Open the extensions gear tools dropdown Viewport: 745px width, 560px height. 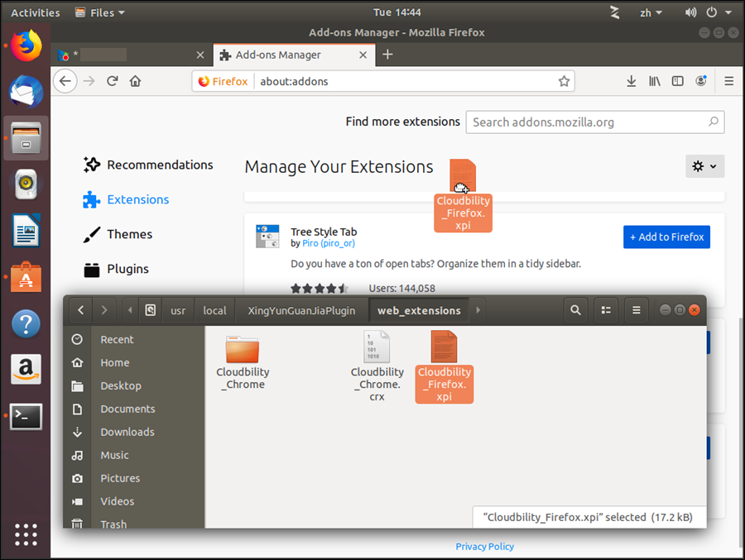(x=704, y=166)
